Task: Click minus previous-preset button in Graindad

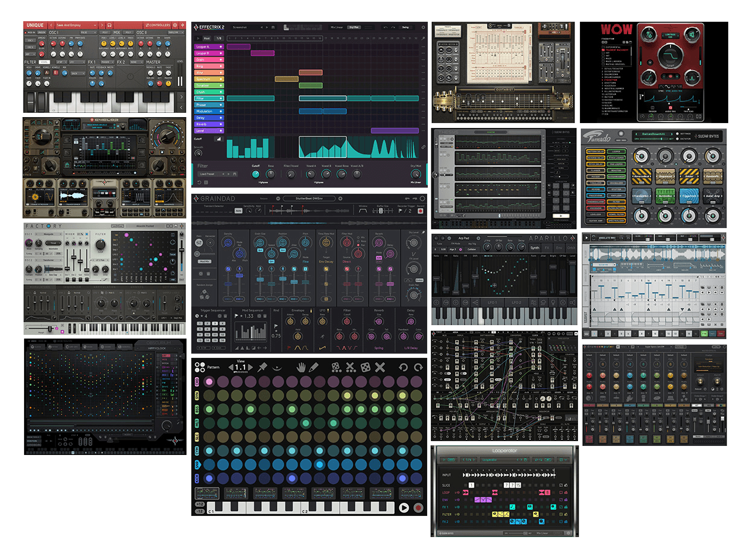Action: pyautogui.click(x=278, y=199)
